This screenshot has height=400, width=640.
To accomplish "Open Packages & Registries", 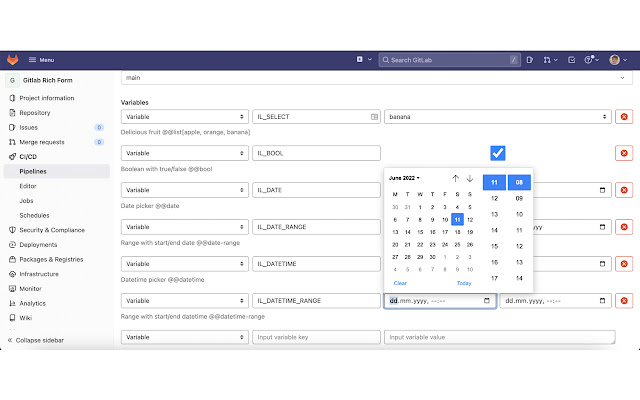I will (51, 260).
